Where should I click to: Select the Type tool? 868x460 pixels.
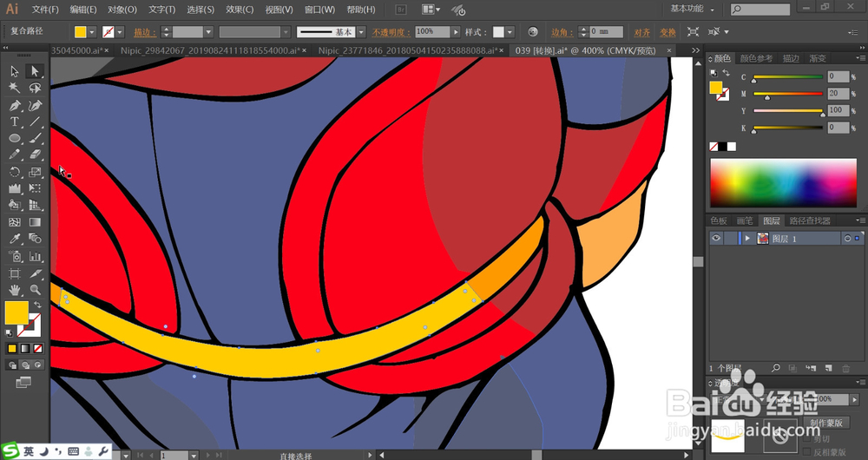pyautogui.click(x=15, y=122)
